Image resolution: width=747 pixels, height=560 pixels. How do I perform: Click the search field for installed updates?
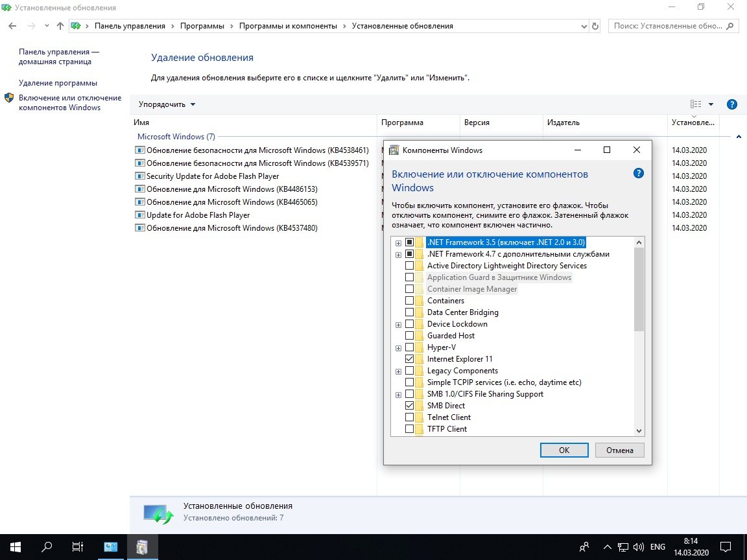[x=667, y=26]
